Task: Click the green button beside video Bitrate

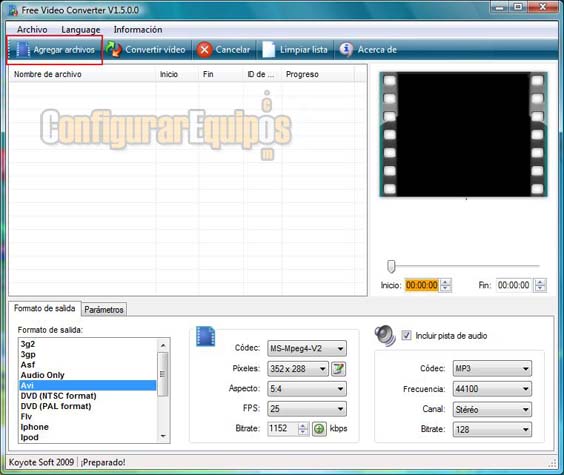Action: pos(319,429)
